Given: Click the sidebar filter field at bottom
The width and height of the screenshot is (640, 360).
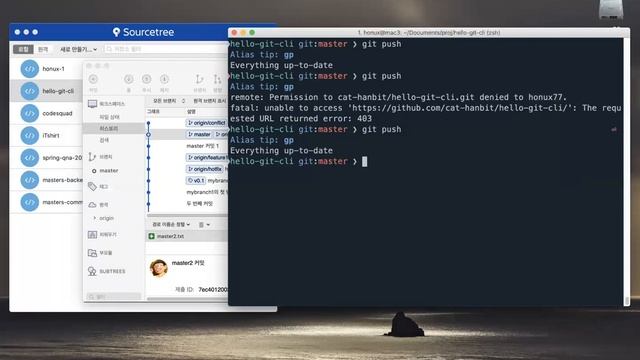Looking at the screenshot, I should (114, 297).
